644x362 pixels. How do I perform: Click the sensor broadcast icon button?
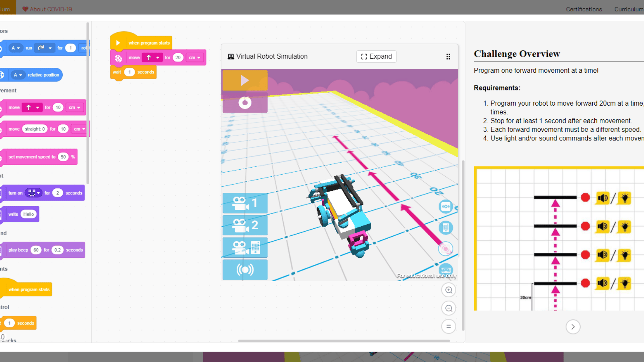click(x=245, y=269)
